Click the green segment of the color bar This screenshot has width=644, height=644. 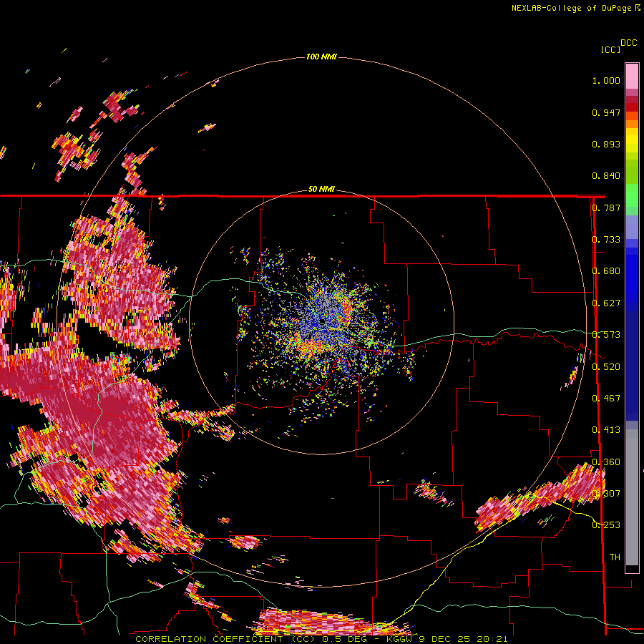[632, 196]
